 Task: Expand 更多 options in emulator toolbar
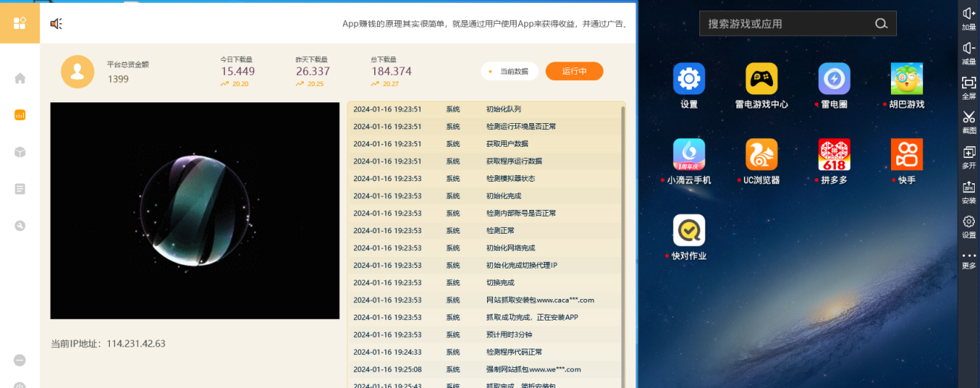coord(969,260)
